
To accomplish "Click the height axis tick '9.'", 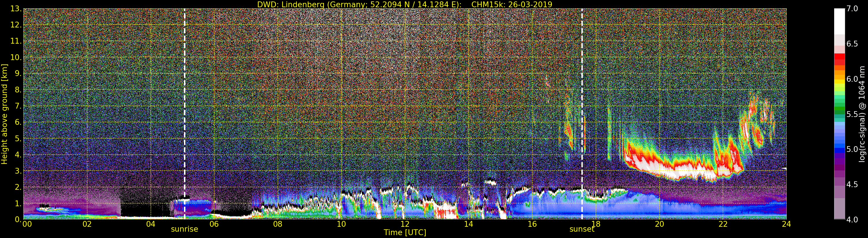I will 18,73.
